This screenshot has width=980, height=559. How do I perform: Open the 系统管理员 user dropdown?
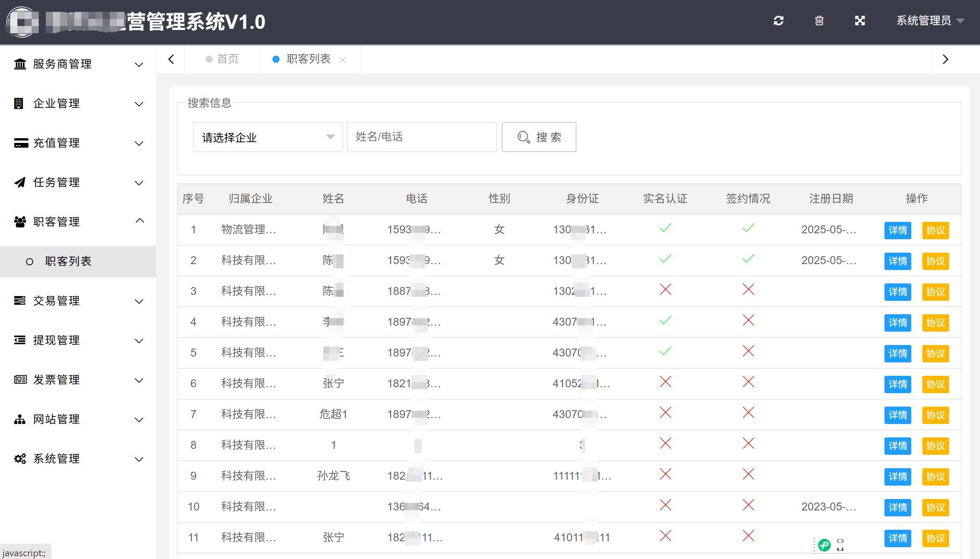click(x=929, y=21)
